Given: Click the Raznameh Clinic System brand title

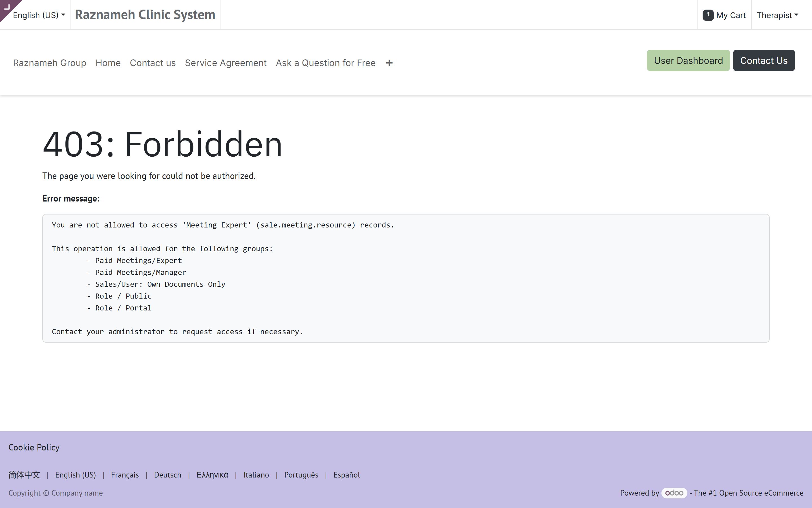Looking at the screenshot, I should pos(145,15).
